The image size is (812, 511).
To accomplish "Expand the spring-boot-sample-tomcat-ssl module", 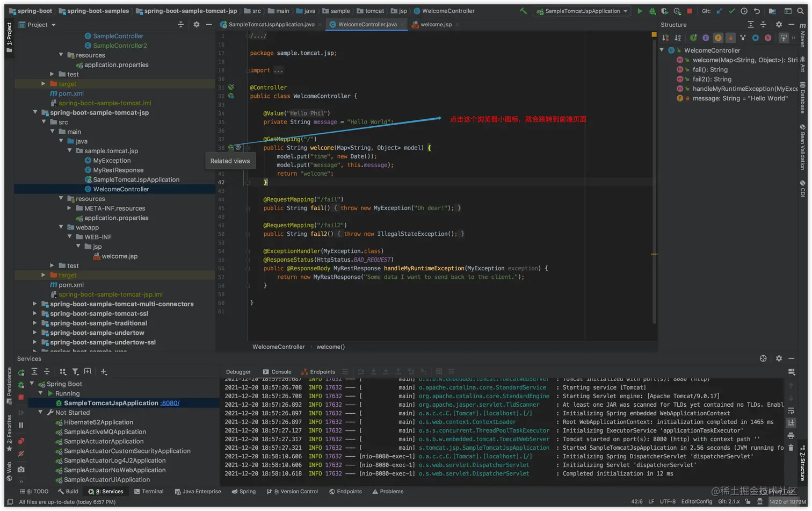I will pyautogui.click(x=35, y=314).
